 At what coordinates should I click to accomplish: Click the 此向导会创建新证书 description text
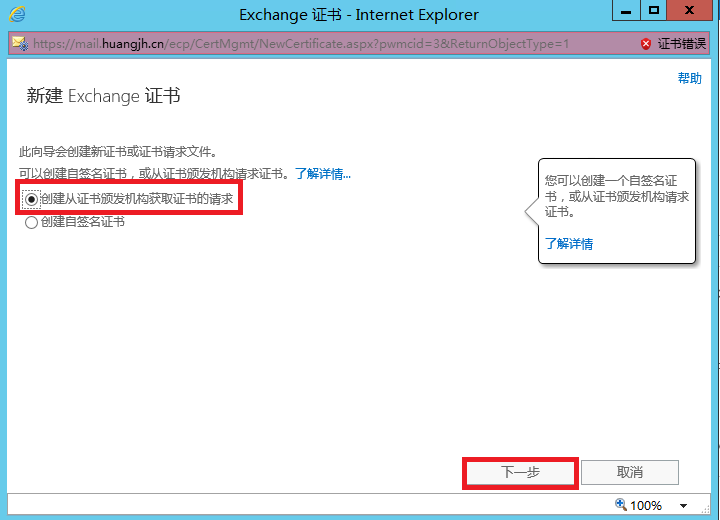[118, 152]
